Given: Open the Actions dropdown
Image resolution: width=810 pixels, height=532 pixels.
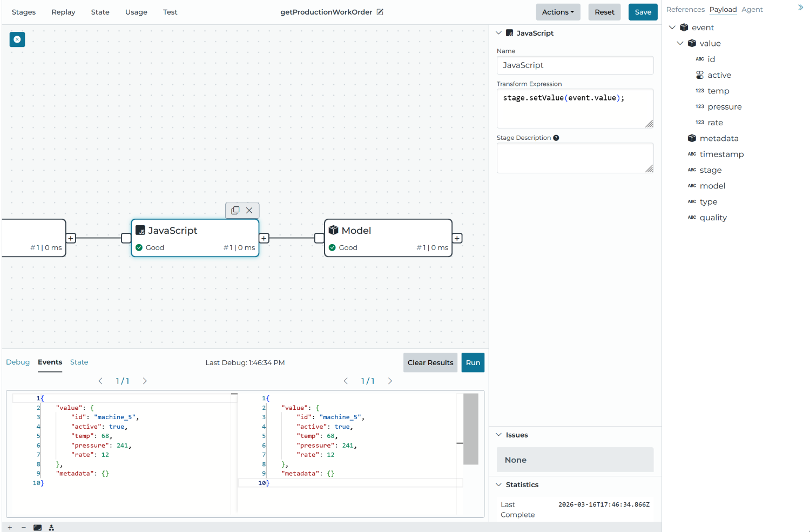Looking at the screenshot, I should click(558, 12).
